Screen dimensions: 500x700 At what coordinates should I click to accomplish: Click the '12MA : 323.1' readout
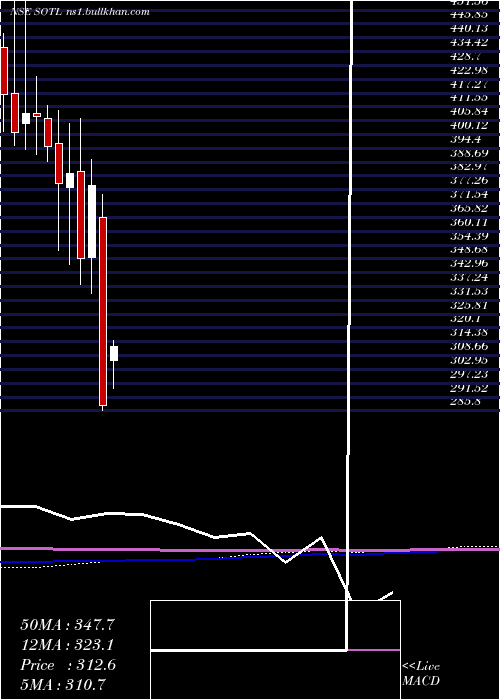tap(67, 645)
